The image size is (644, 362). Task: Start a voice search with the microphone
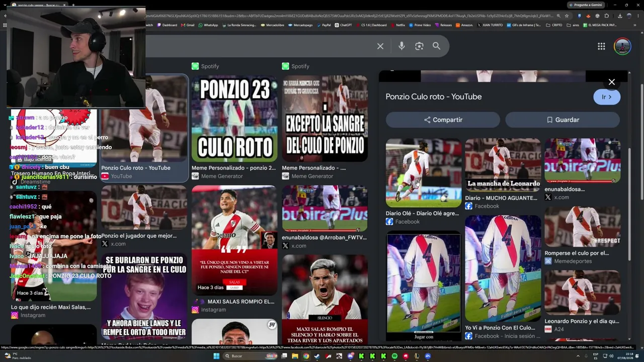tap(401, 46)
